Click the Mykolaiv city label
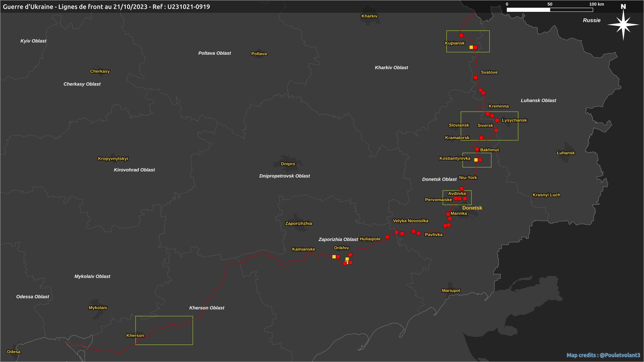This screenshot has height=362, width=644. pos(98,308)
